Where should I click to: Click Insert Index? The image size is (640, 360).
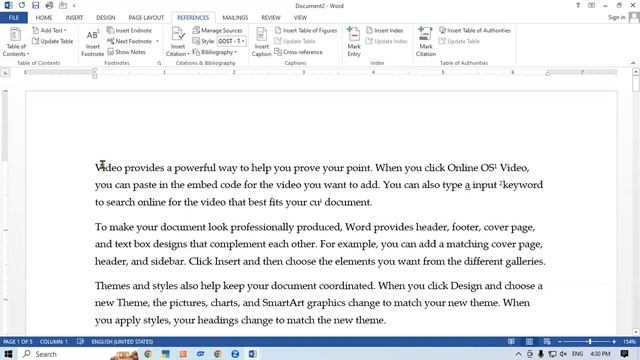pos(384,31)
